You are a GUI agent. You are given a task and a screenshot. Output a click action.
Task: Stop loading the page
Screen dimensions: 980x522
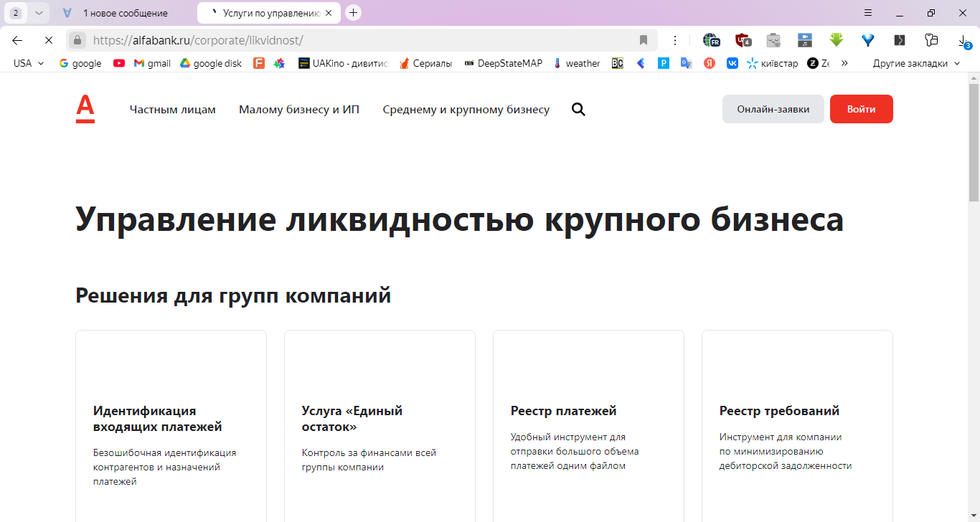[49, 40]
